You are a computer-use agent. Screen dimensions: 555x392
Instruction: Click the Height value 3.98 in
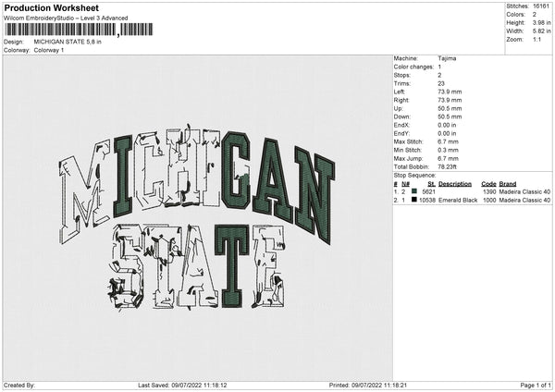click(541, 22)
